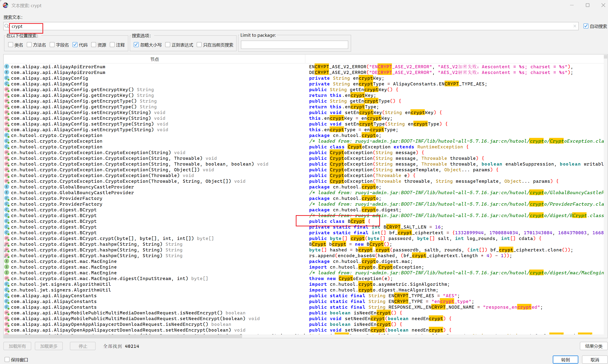
Task: Enable the 类名 search checkbox
Action: pos(10,45)
